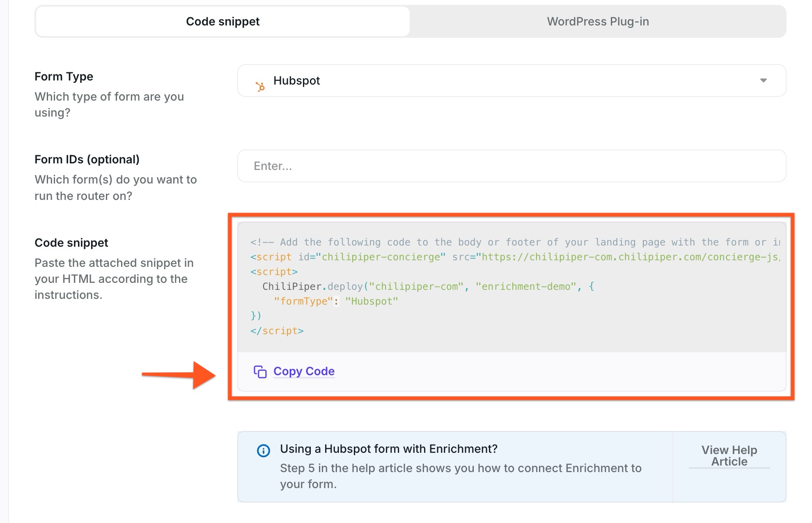Click the Using a Hubspot form heading

coord(388,449)
